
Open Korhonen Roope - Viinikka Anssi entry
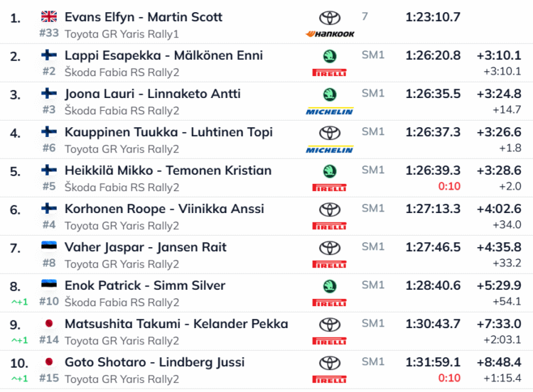pyautogui.click(x=164, y=209)
